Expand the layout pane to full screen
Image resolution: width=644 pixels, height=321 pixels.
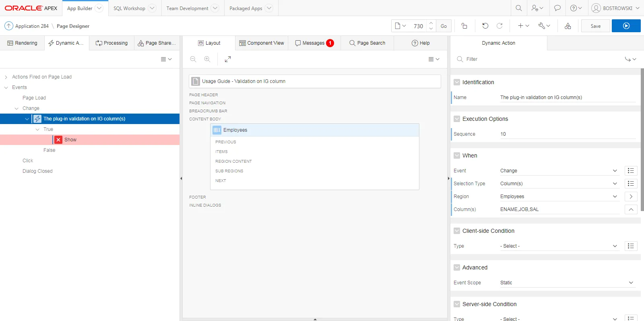click(x=228, y=59)
